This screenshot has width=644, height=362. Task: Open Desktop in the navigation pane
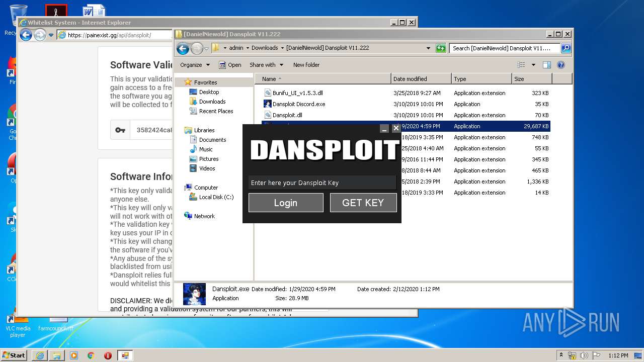209,92
